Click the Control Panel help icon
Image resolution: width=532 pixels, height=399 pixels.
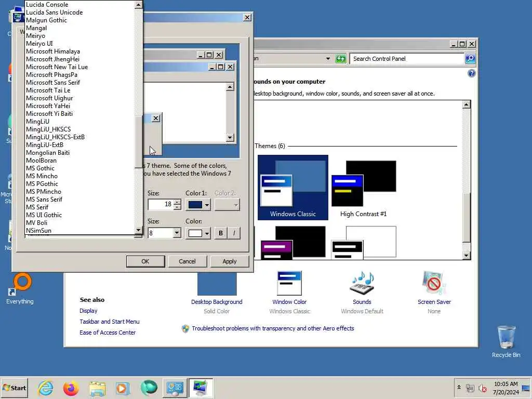pyautogui.click(x=472, y=73)
